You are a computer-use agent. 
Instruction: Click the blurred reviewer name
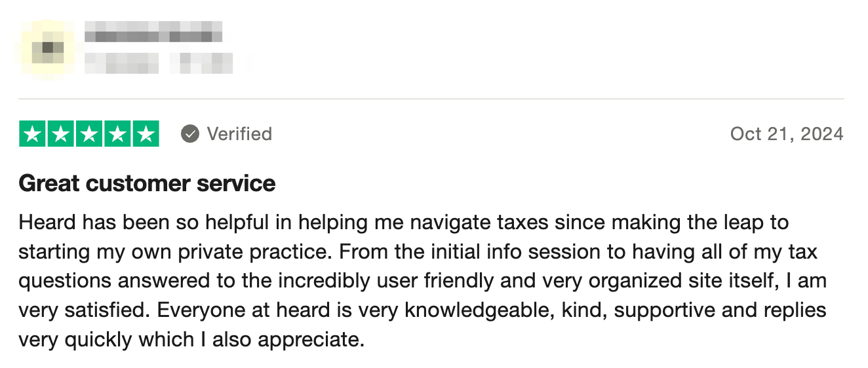point(153,31)
